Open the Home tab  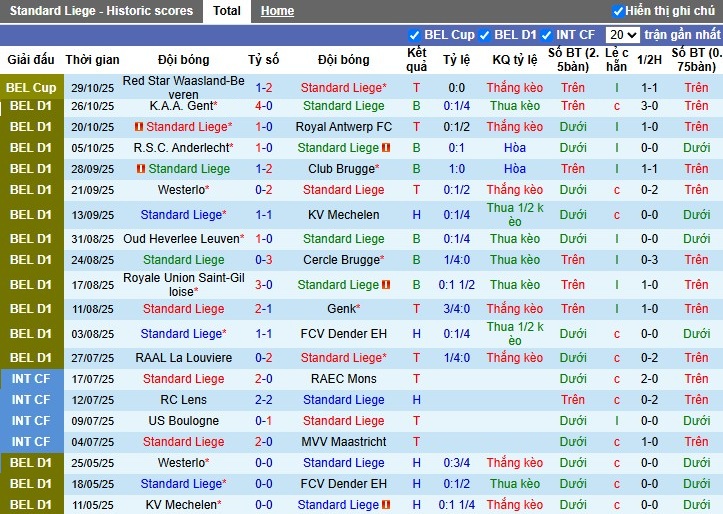point(277,11)
